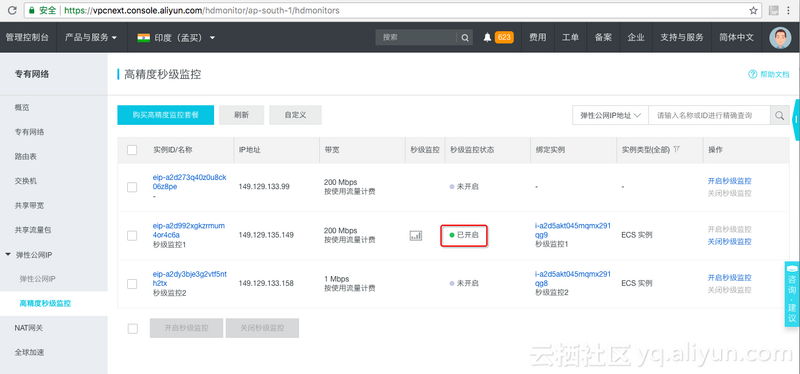The image size is (800, 374).
Task: Open the second monitoring chart icon for 秒级监控1
Action: (416, 235)
